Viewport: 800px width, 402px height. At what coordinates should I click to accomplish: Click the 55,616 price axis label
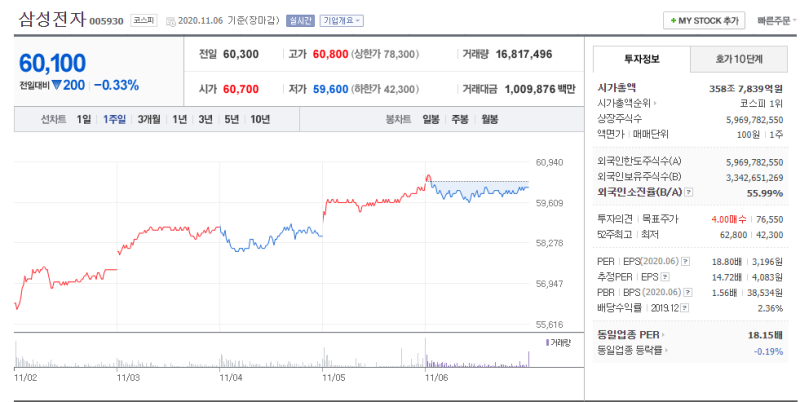tap(549, 324)
